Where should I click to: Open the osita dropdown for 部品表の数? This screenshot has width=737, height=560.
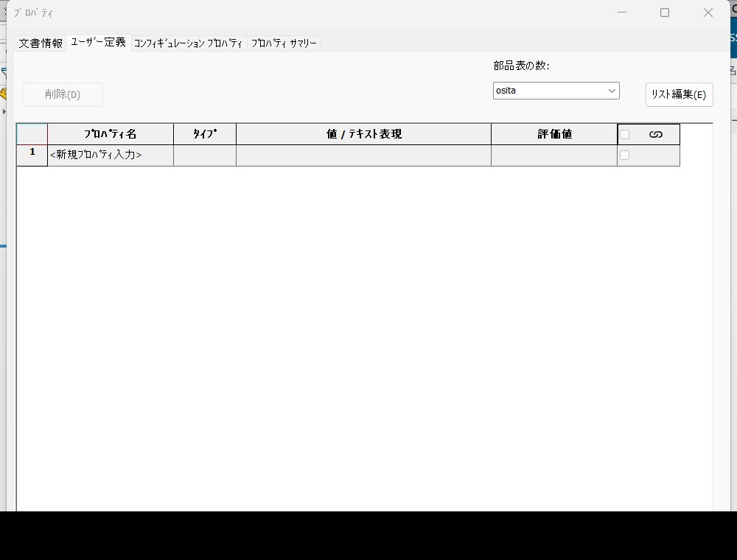click(x=556, y=91)
